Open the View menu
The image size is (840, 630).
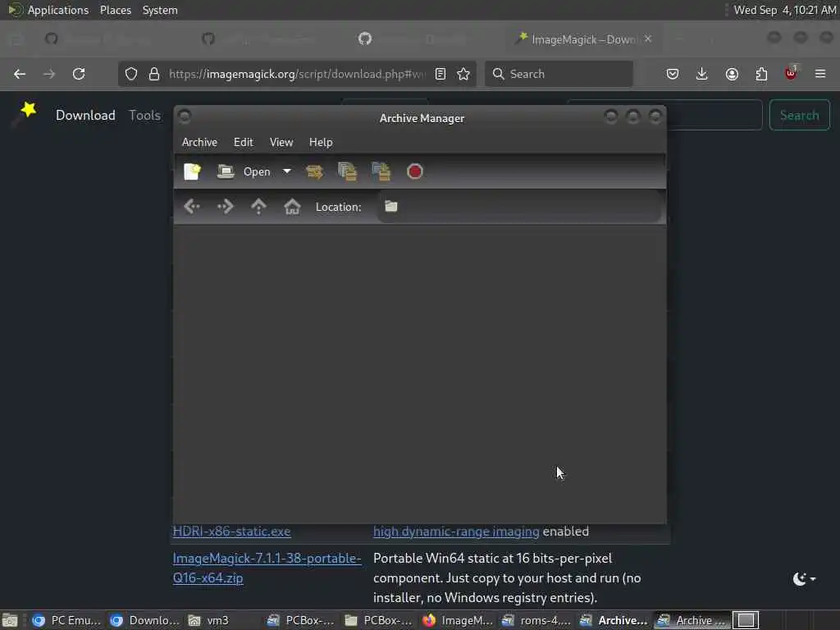[x=281, y=143]
